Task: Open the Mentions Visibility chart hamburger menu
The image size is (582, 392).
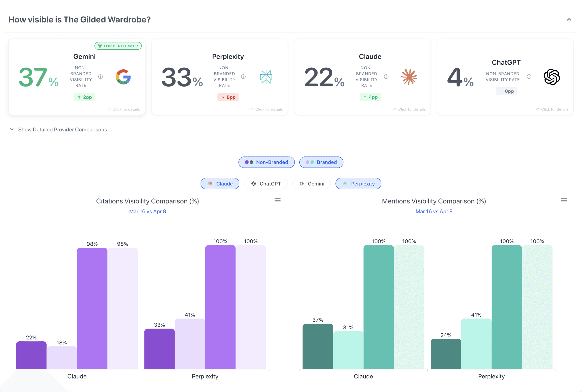Action: point(564,200)
